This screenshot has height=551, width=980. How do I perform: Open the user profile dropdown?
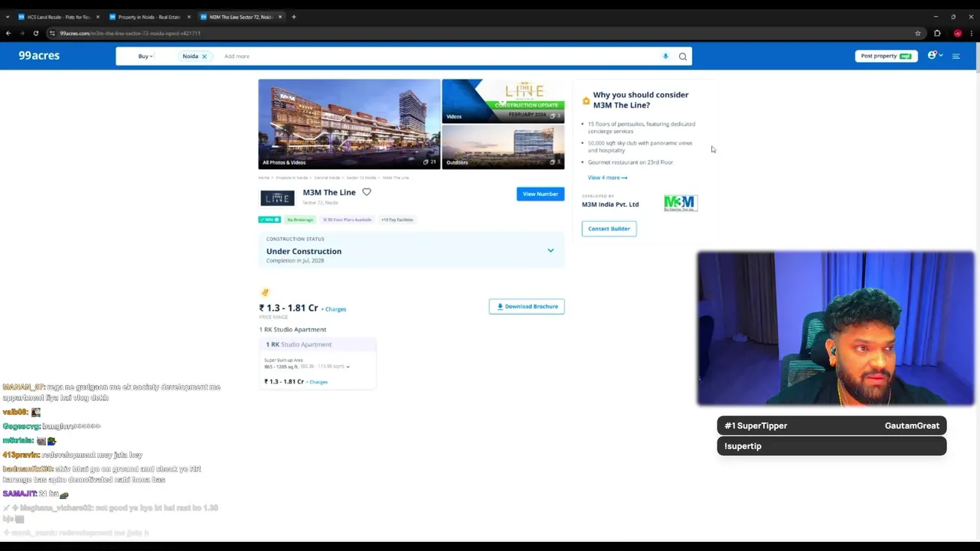click(x=935, y=55)
